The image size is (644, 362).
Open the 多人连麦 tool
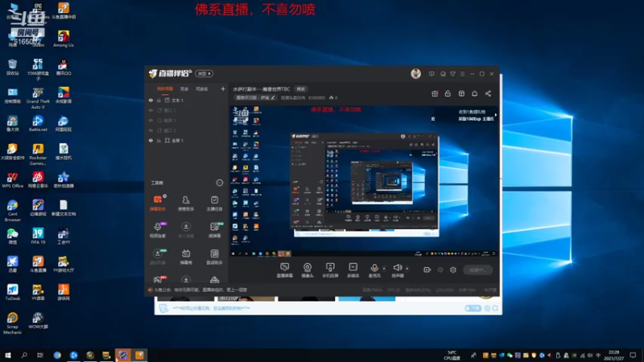tap(186, 230)
